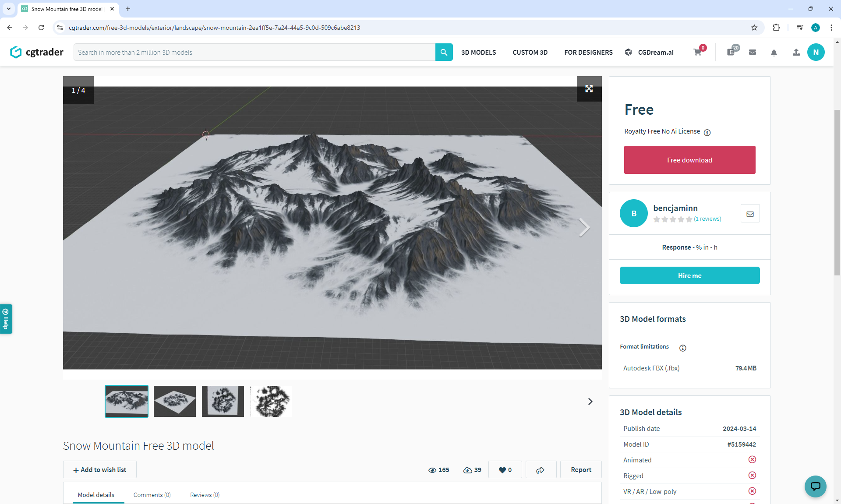Bookmark this page with the star
This screenshot has height=504, width=841.
[754, 28]
